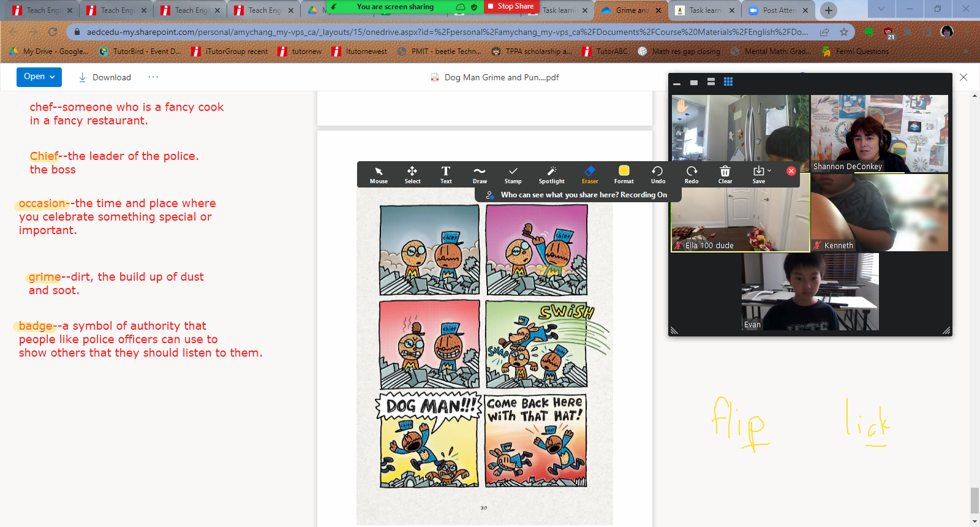Choose the Select annotation tool
The width and height of the screenshot is (980, 527).
412,175
